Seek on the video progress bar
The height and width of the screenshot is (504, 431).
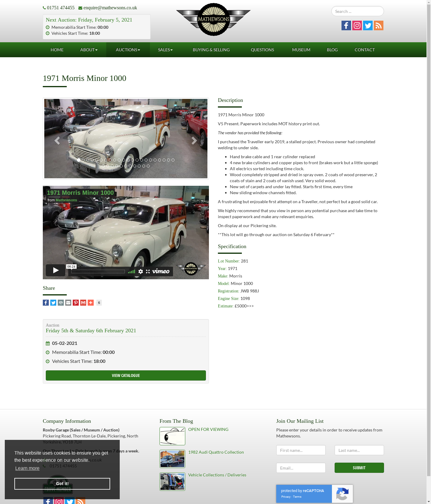pyautogui.click(x=98, y=271)
